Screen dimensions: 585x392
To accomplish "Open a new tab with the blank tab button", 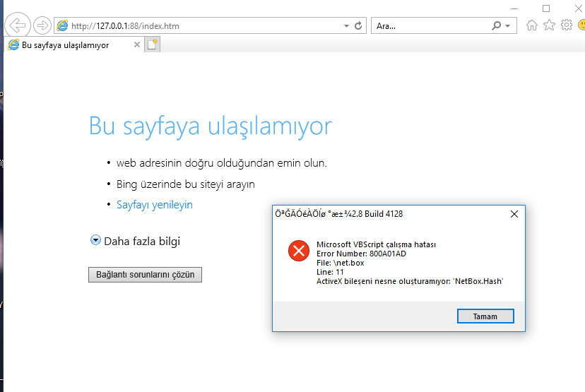I will (152, 44).
